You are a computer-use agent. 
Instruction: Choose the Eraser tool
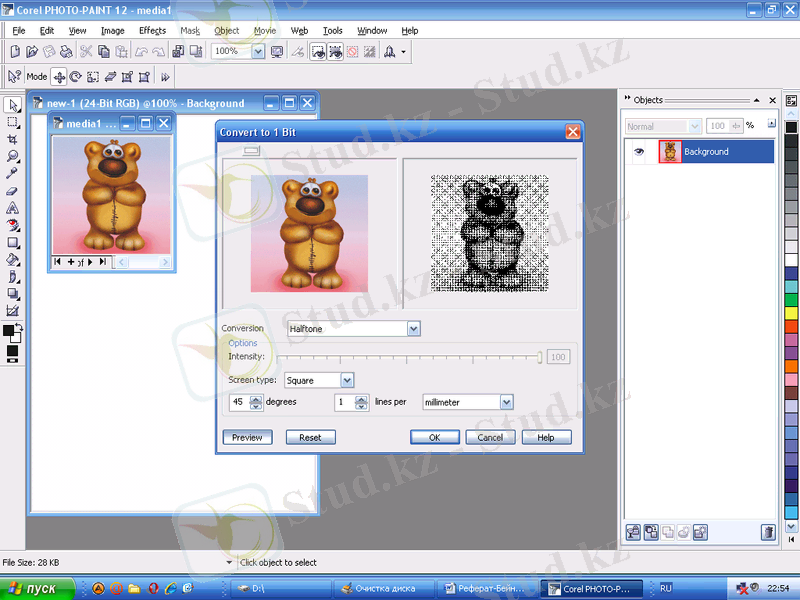tap(13, 190)
